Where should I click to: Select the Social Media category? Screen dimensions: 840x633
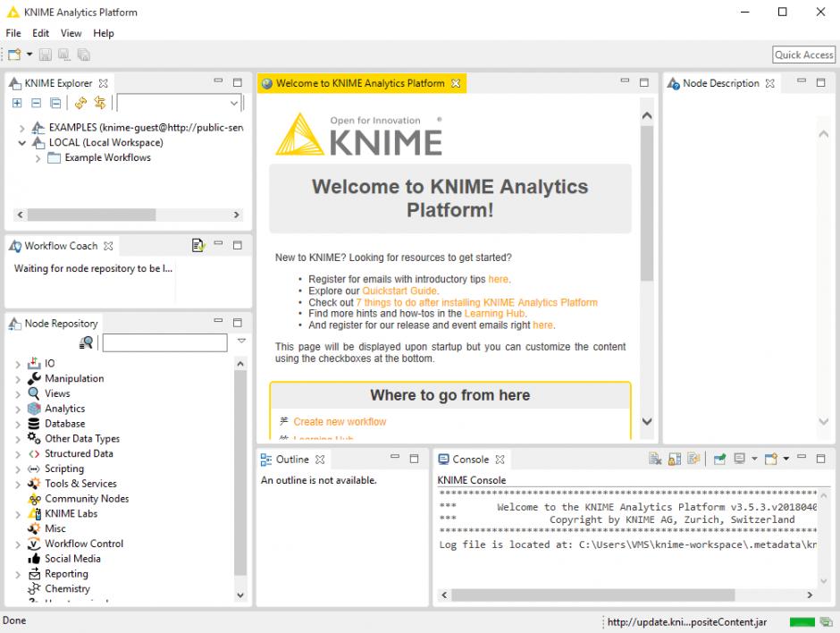72,559
